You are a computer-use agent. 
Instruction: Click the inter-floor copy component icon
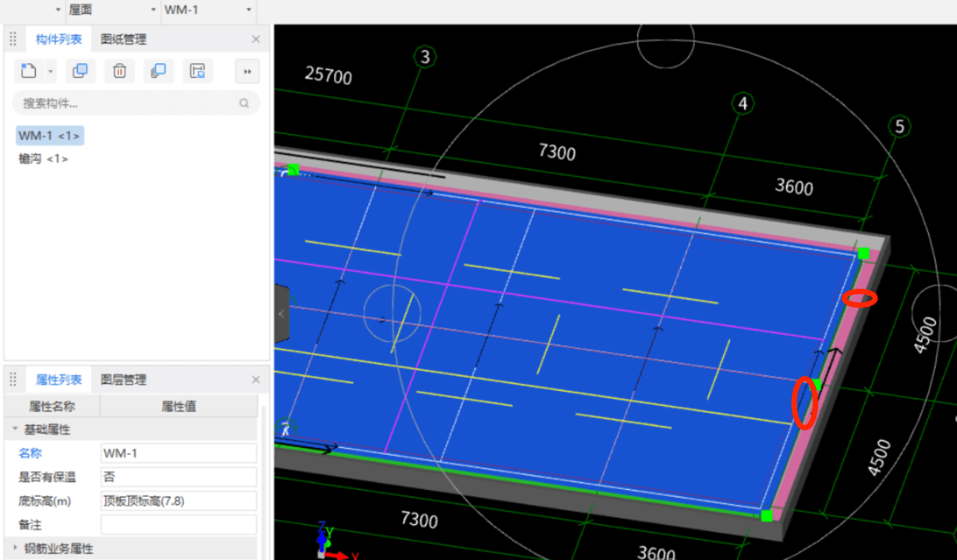pos(159,71)
